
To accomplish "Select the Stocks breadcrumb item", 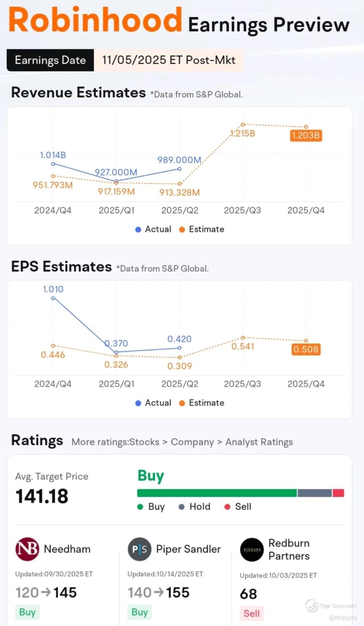I will (x=144, y=442).
